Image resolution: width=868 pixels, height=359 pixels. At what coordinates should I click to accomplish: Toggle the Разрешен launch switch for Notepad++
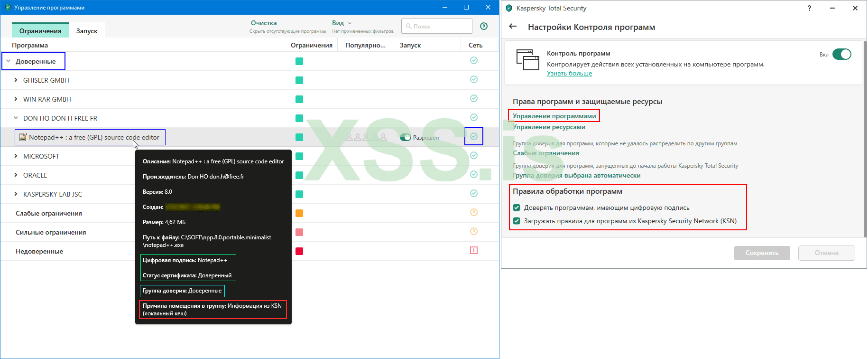405,137
